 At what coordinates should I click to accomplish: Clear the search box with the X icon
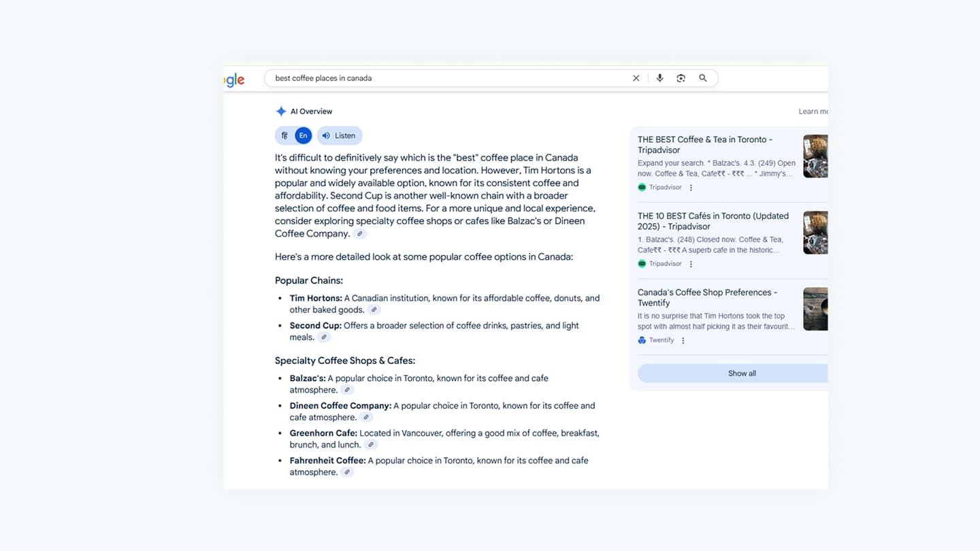(636, 78)
